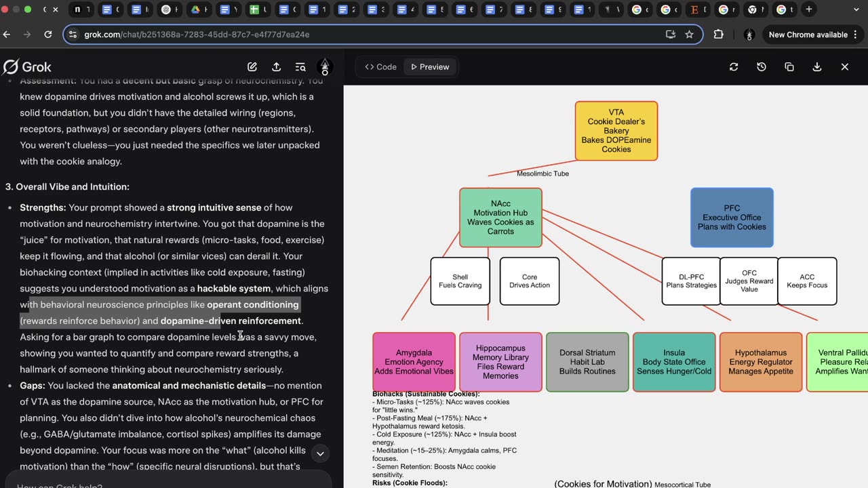Click the OFC Judges Reward Value box
The image size is (868, 488).
[749, 281]
